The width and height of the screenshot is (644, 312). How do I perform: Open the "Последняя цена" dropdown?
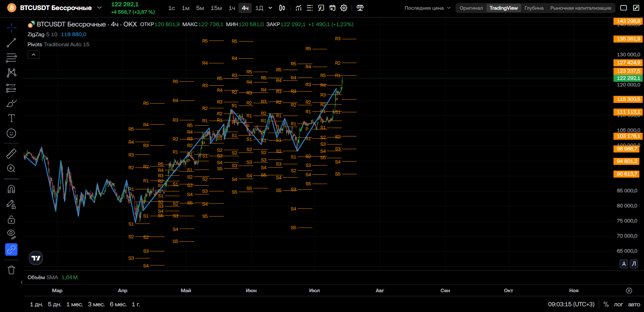point(427,8)
